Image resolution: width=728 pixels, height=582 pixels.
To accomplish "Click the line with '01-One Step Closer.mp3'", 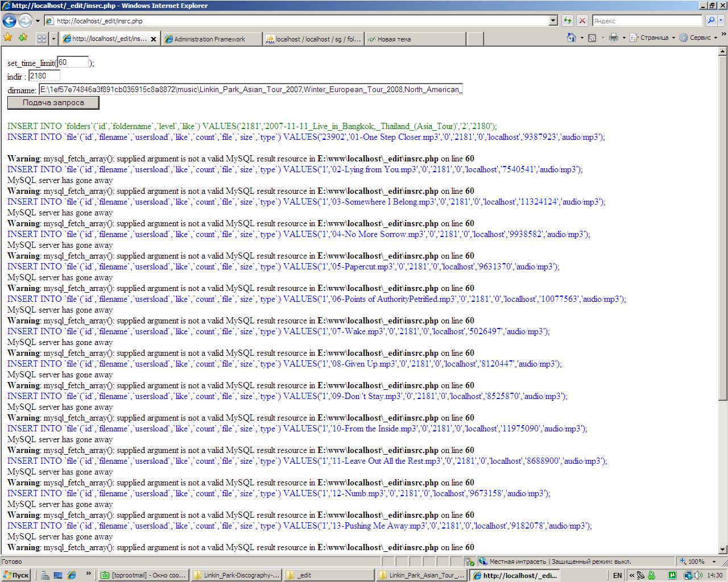I will click(306, 137).
